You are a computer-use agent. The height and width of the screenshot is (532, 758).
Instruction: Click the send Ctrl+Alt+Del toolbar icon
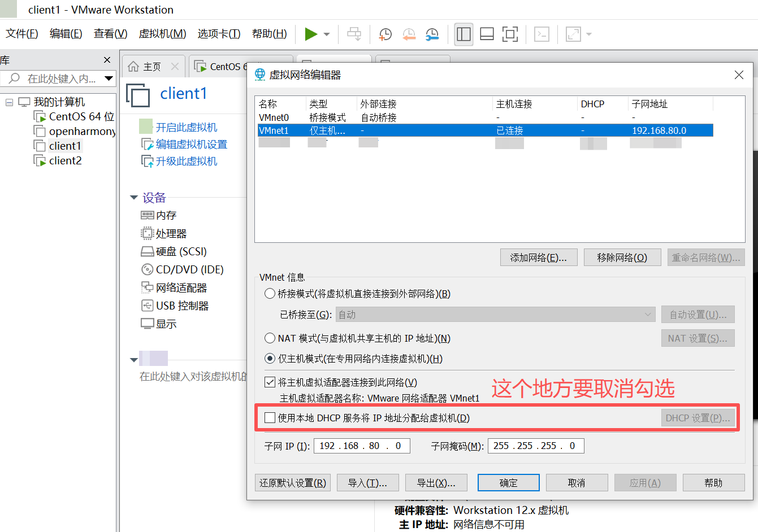coord(354,34)
